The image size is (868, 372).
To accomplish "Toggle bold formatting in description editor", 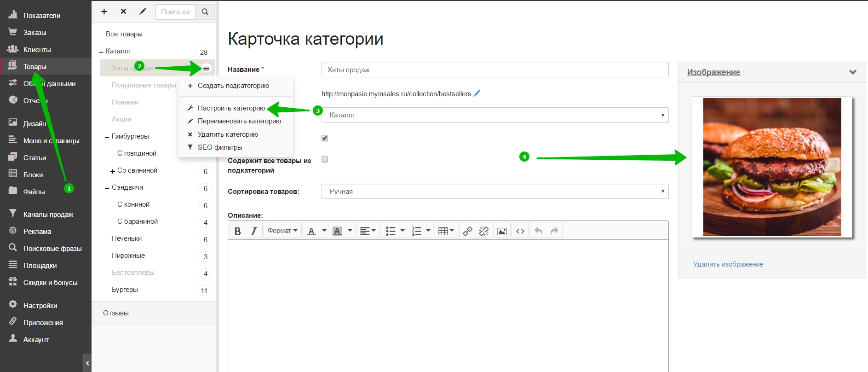I will (238, 231).
